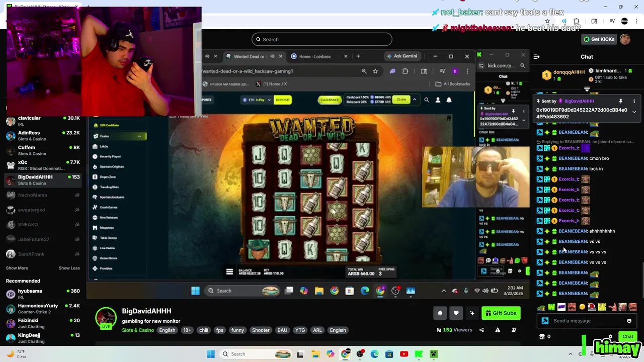Open the slot game hamburger menu

pyautogui.click(x=229, y=271)
